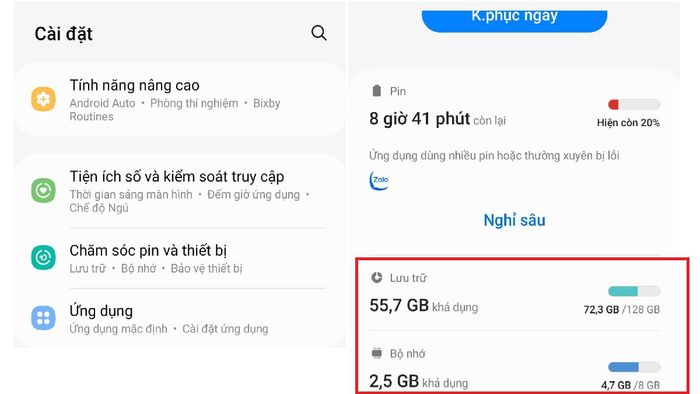Tap the Bộ nhớ chip icon

pyautogui.click(x=377, y=353)
